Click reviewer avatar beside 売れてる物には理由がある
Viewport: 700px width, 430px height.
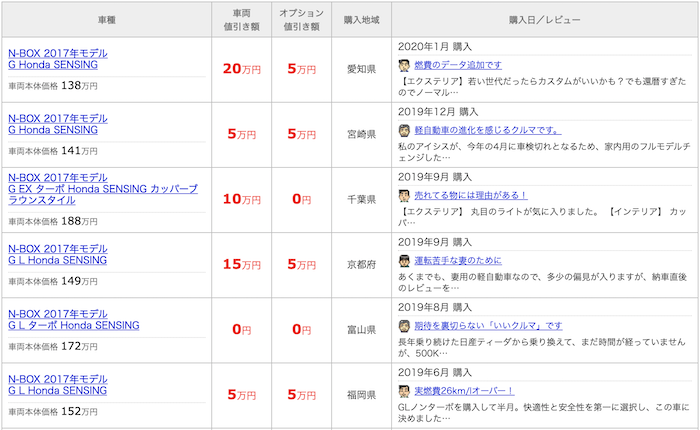click(x=404, y=196)
